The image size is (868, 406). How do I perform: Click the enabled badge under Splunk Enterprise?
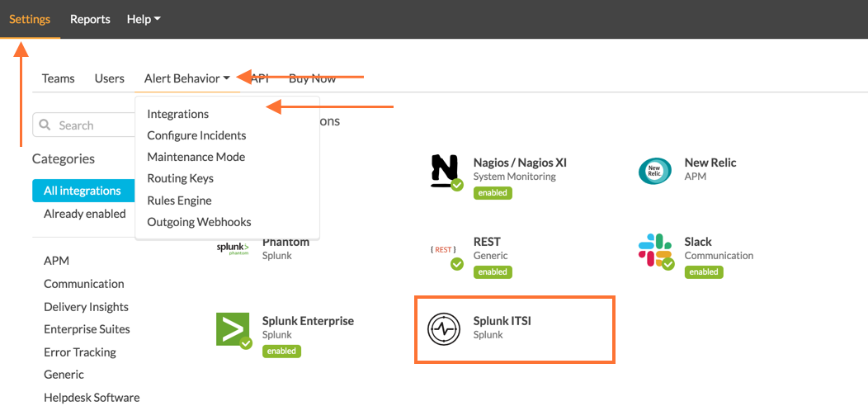click(x=281, y=352)
